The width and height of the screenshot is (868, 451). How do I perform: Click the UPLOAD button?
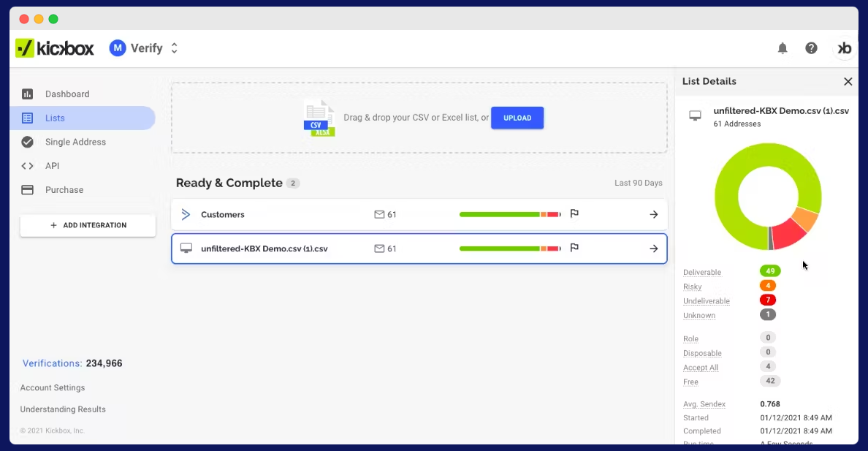[x=517, y=118]
